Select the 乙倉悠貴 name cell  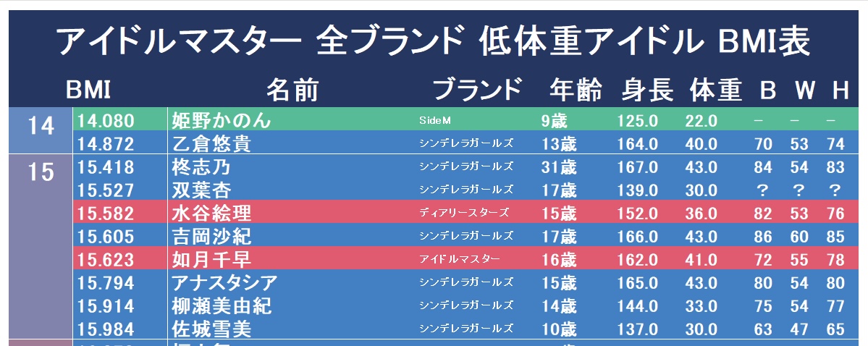coord(211,144)
